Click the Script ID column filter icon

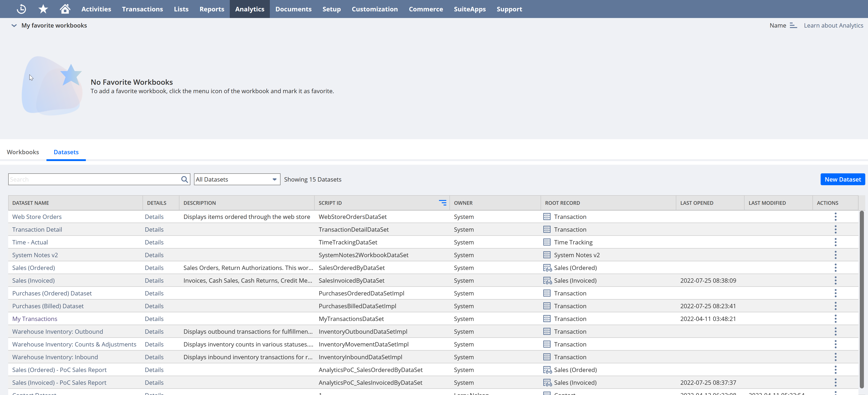click(x=443, y=202)
